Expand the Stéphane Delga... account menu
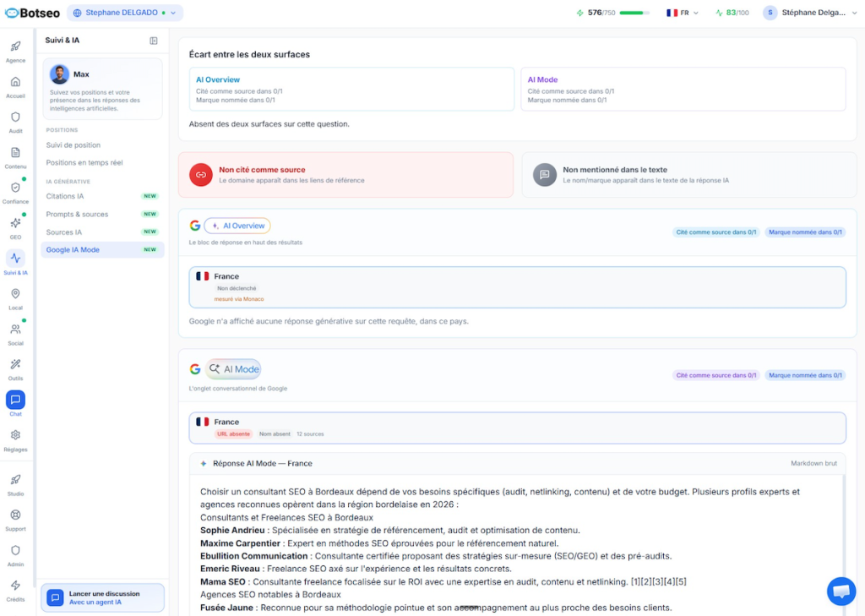 tap(810, 13)
